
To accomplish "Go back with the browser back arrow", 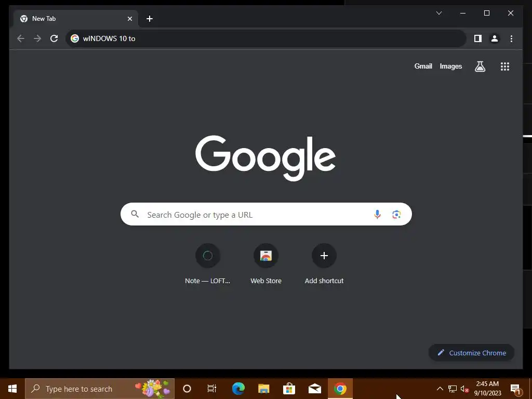I will click(x=21, y=38).
